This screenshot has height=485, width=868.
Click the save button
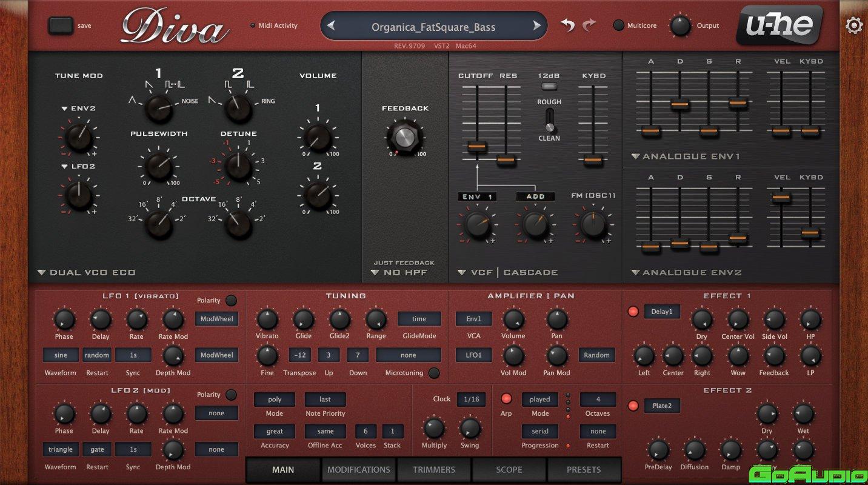60,25
